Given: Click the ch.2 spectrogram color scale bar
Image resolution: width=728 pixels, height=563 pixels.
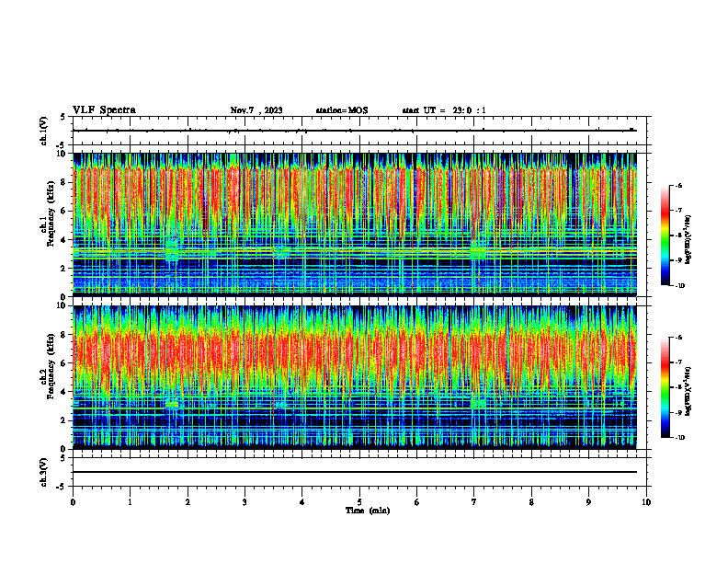Looking at the screenshot, I should [665, 387].
